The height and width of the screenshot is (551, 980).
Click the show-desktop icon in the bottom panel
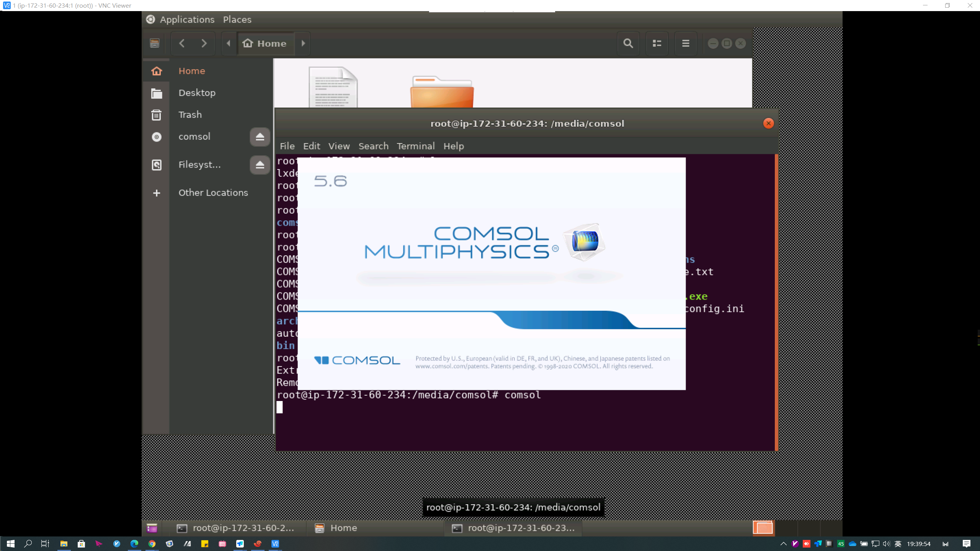(152, 528)
